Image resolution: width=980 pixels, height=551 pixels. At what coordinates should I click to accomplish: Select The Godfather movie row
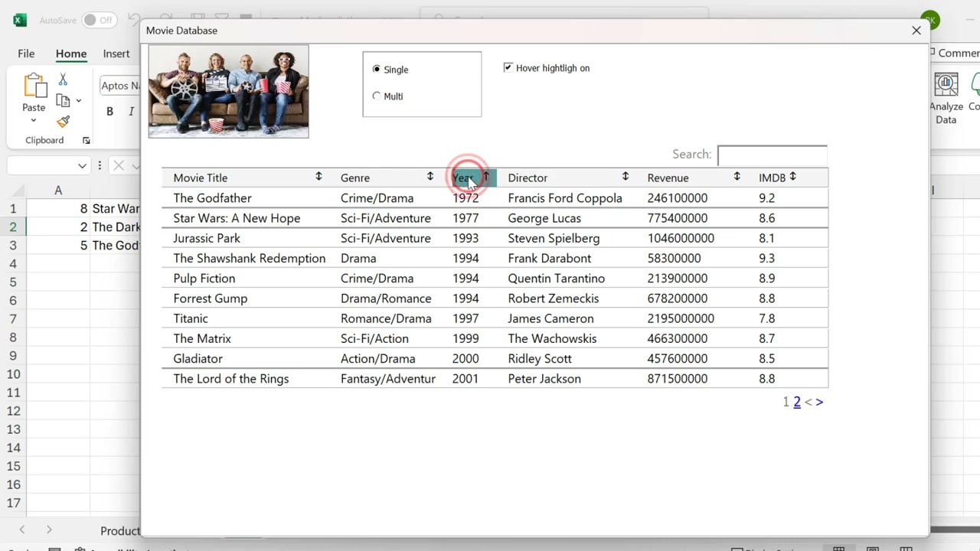495,197
